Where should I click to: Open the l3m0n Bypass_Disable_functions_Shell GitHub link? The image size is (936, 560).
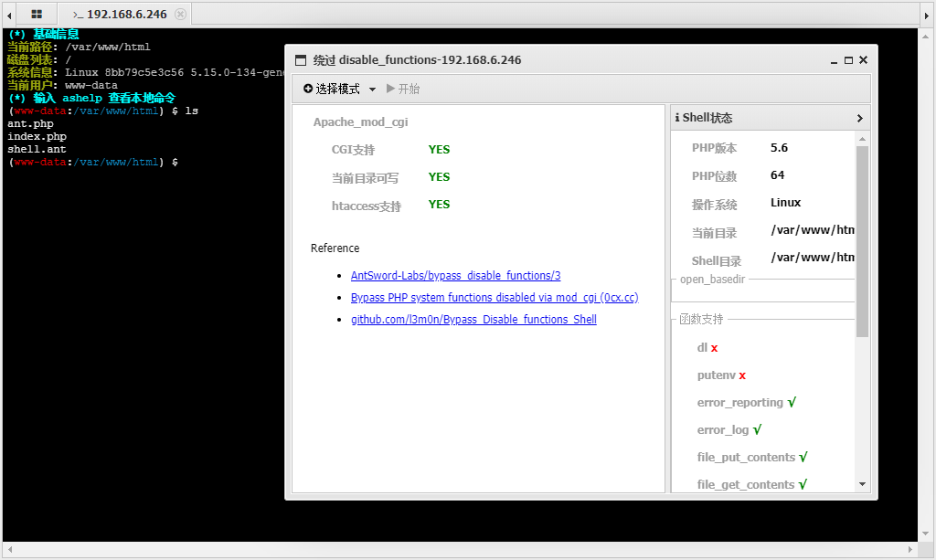(473, 320)
